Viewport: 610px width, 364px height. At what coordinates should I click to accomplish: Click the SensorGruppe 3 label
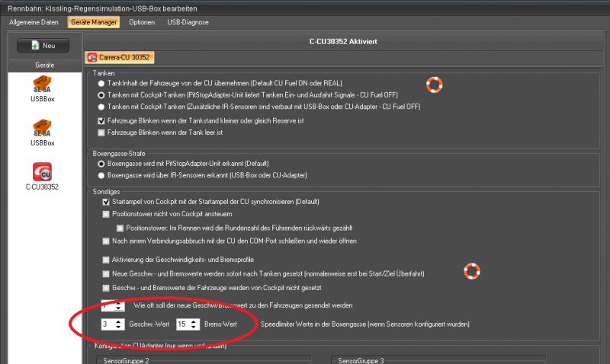pyautogui.click(x=361, y=360)
